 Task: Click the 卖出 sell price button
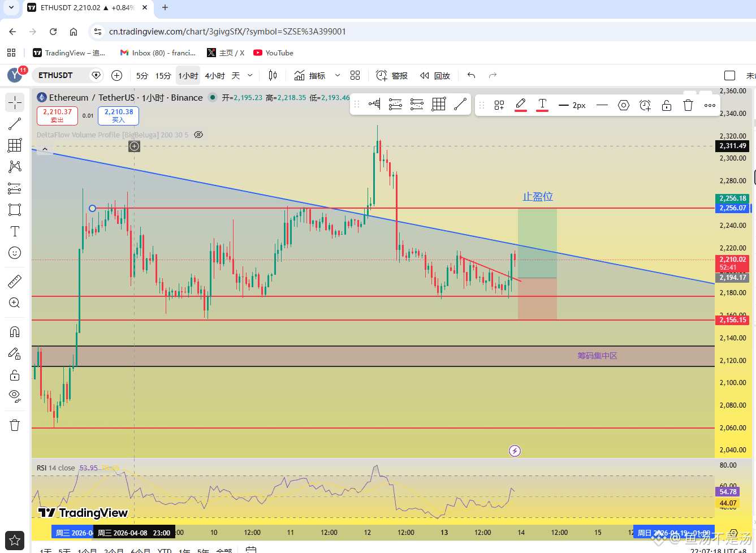(58, 115)
